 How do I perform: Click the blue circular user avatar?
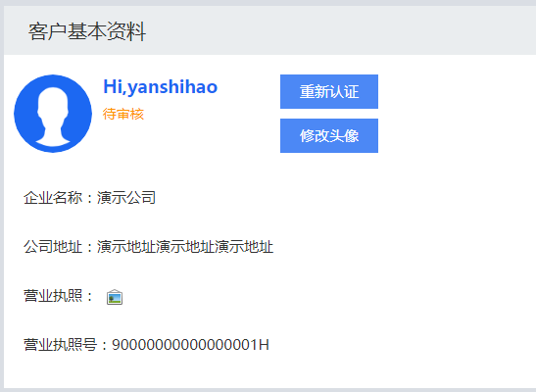click(x=53, y=114)
